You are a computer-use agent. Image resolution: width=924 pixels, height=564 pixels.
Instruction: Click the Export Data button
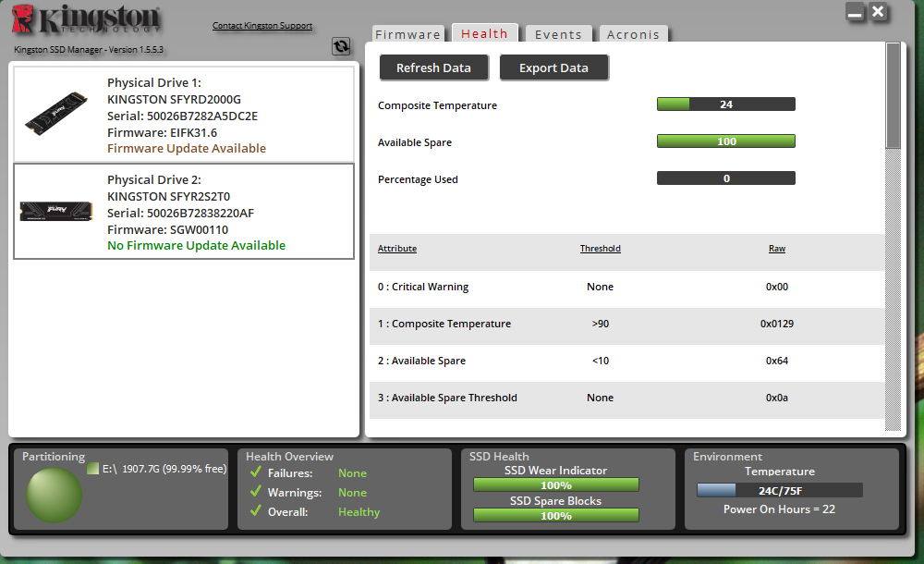tap(553, 67)
